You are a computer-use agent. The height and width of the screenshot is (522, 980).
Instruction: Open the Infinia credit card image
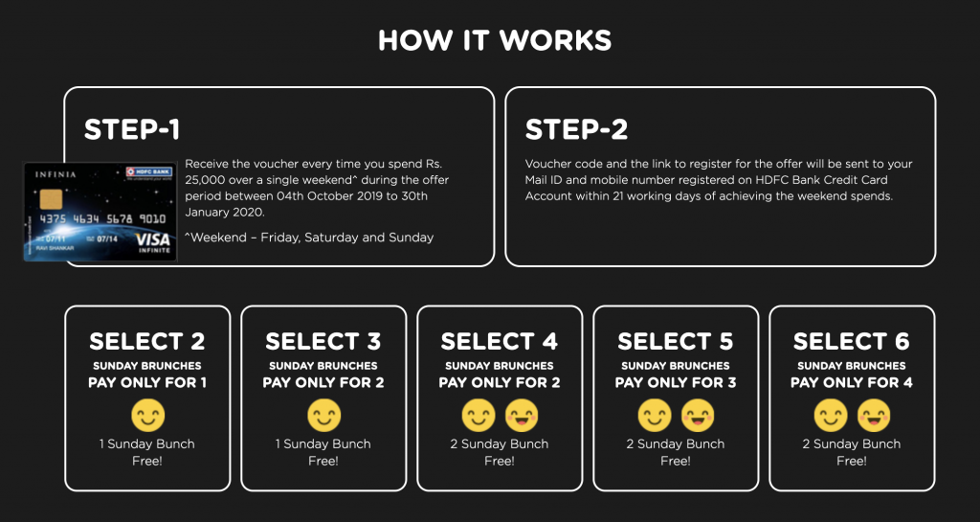pos(100,212)
